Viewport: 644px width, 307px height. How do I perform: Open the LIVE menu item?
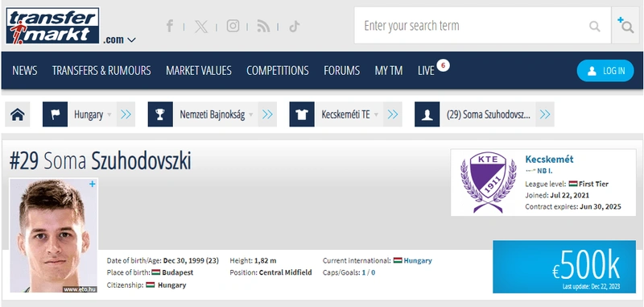[x=426, y=71]
